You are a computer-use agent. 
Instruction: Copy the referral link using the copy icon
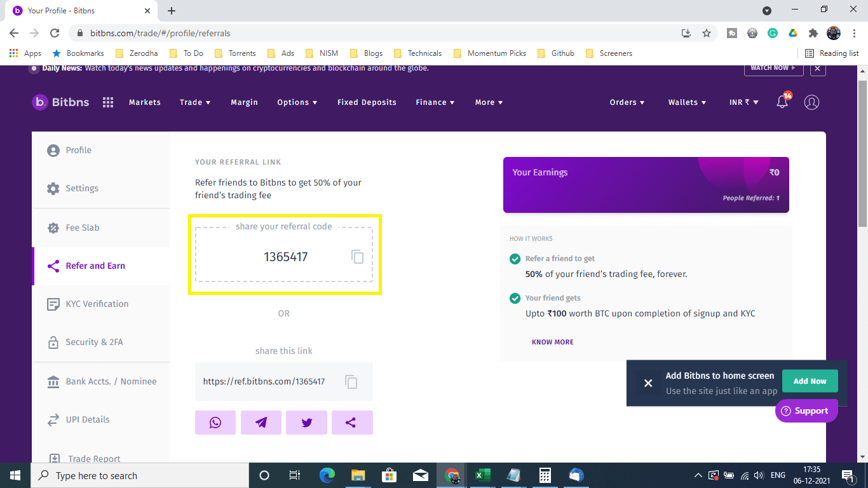coord(351,381)
